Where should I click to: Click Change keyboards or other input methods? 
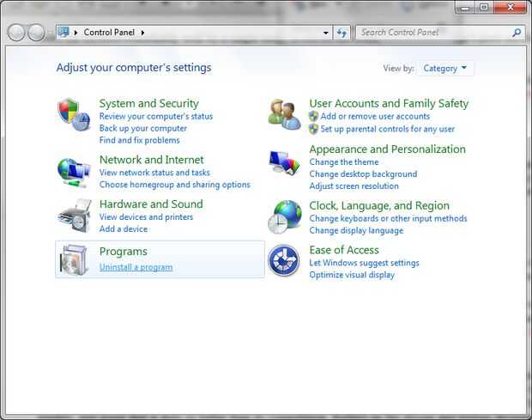pyautogui.click(x=388, y=218)
